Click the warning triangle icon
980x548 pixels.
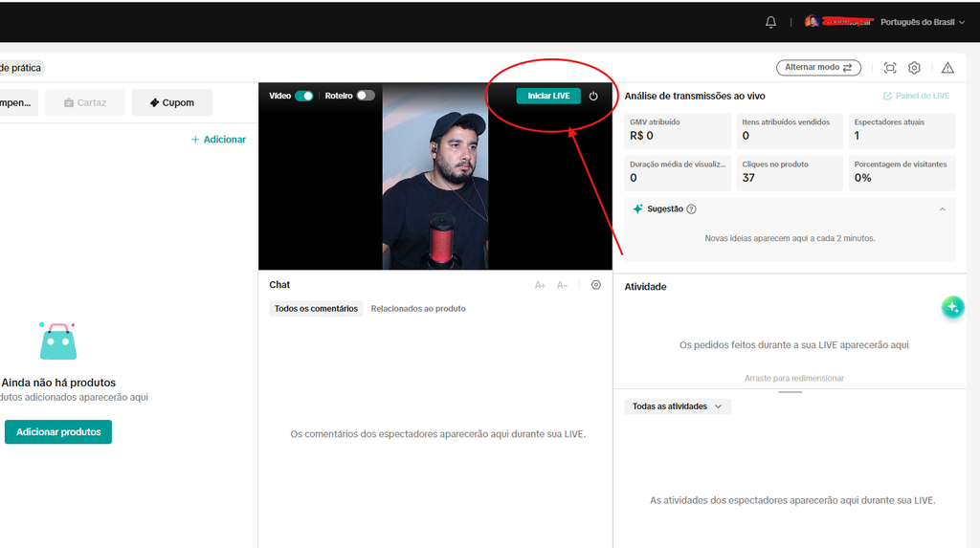tap(947, 68)
